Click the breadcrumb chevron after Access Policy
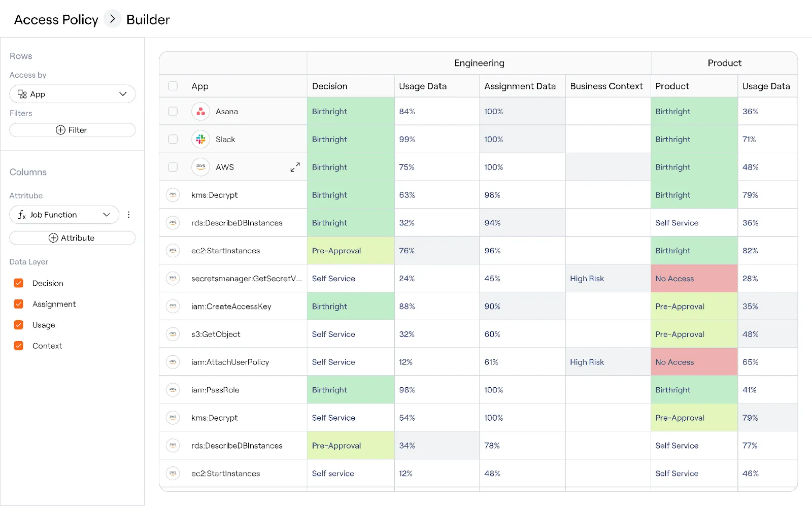Image resolution: width=812 pixels, height=506 pixels. pos(112,19)
